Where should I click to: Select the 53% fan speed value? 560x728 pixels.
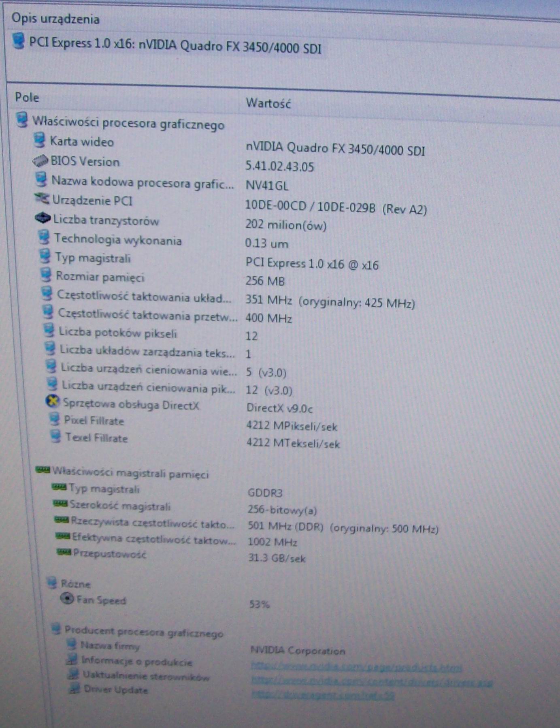click(x=259, y=604)
